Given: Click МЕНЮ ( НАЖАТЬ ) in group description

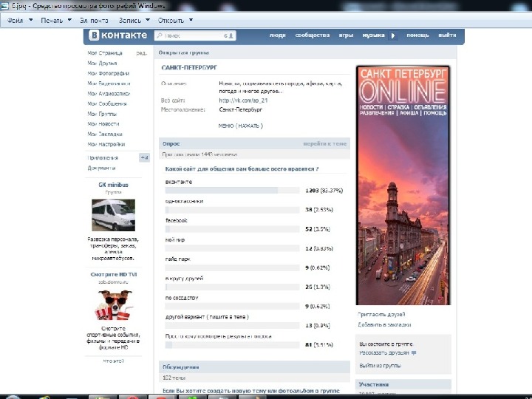Looking at the screenshot, I should pos(241,126).
